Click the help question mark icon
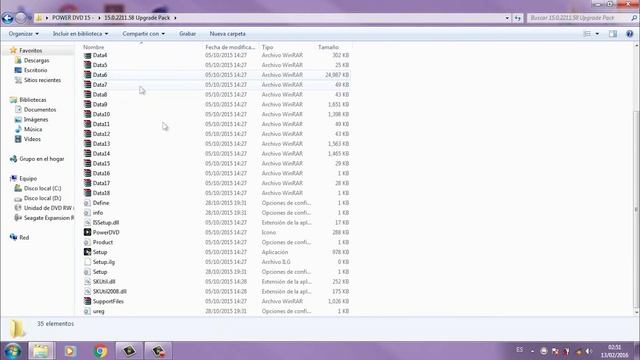 point(629,34)
